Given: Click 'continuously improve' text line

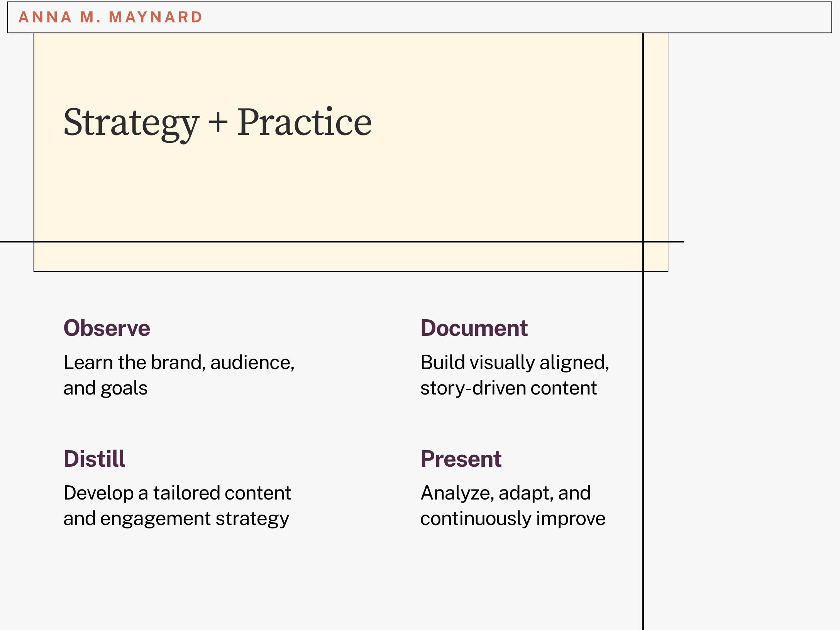Looking at the screenshot, I should point(513,518).
